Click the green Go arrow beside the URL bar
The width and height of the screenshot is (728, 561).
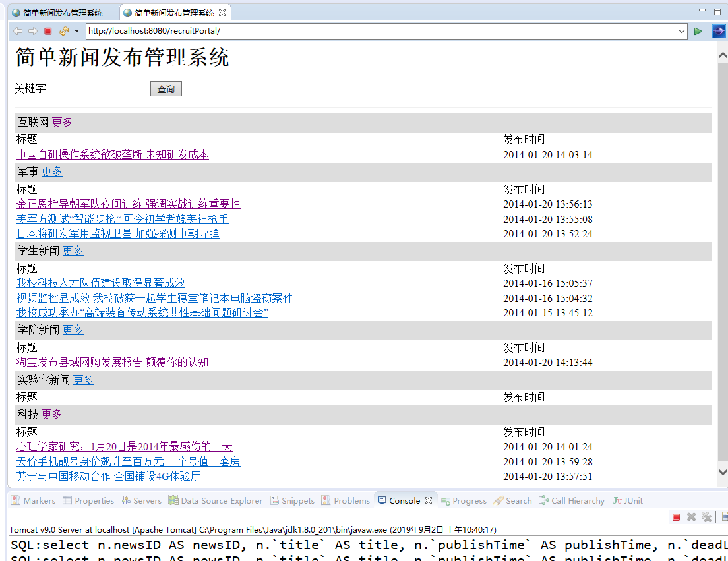pyautogui.click(x=698, y=30)
